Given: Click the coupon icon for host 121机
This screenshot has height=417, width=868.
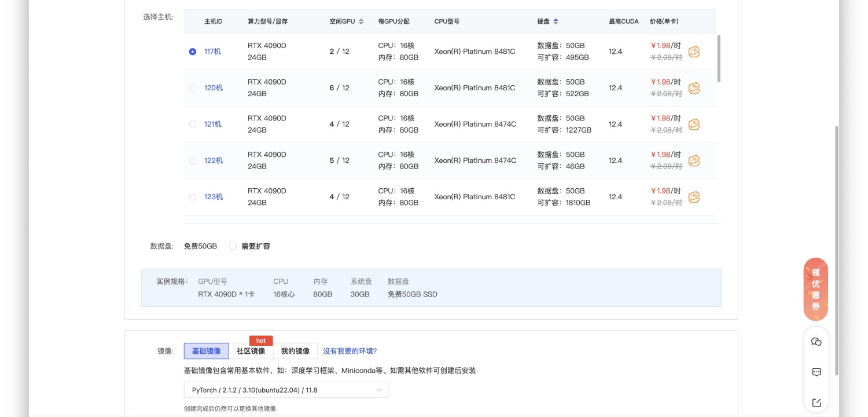Looking at the screenshot, I should click(x=694, y=125).
